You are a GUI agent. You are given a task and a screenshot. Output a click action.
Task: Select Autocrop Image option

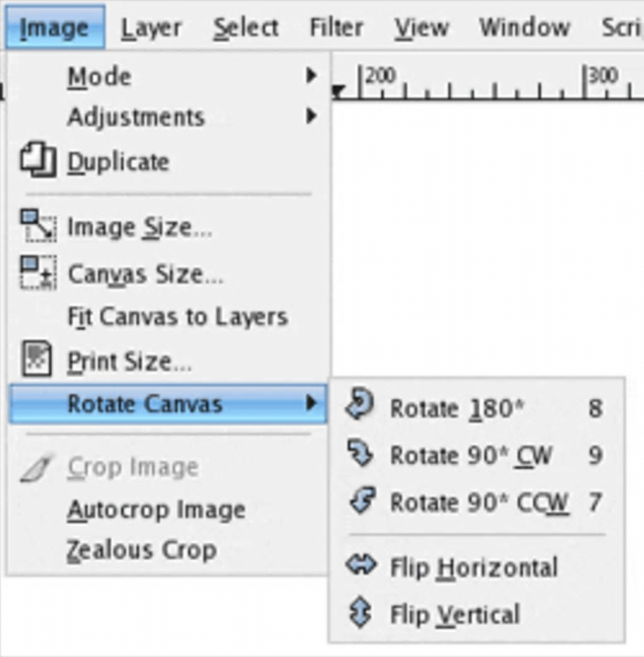click(156, 510)
